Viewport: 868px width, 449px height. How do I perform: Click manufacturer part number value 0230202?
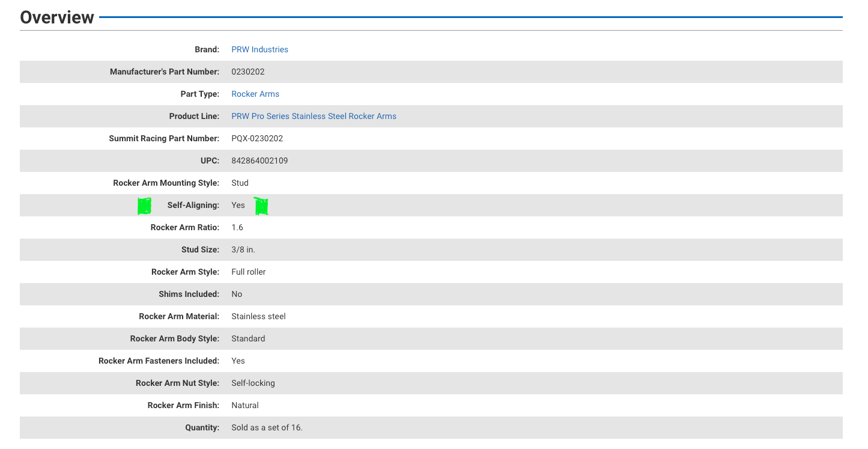(248, 72)
